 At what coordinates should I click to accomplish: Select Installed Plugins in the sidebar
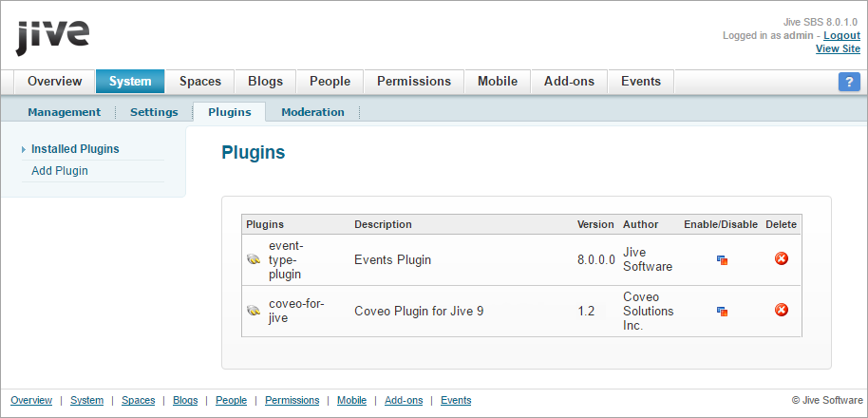(x=75, y=149)
